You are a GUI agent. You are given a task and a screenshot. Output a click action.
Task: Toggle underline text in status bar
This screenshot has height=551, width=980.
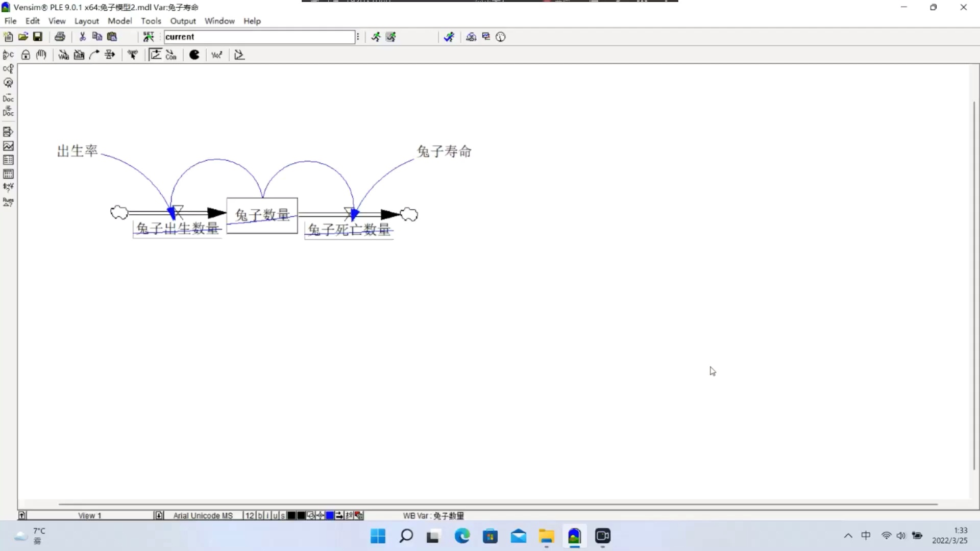[x=275, y=515]
